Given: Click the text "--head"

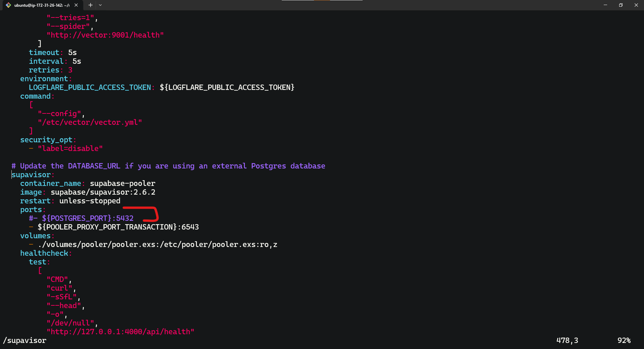Looking at the screenshot, I should pos(64,306).
